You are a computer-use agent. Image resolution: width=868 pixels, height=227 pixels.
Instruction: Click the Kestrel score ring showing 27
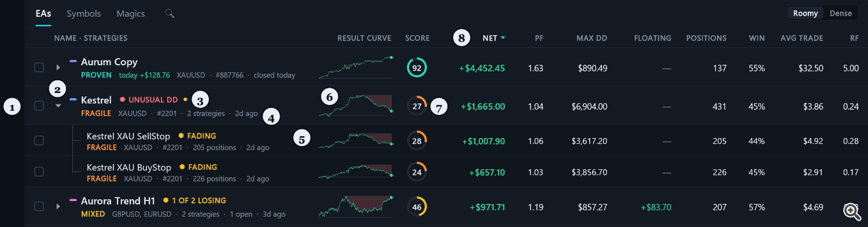[x=415, y=106]
